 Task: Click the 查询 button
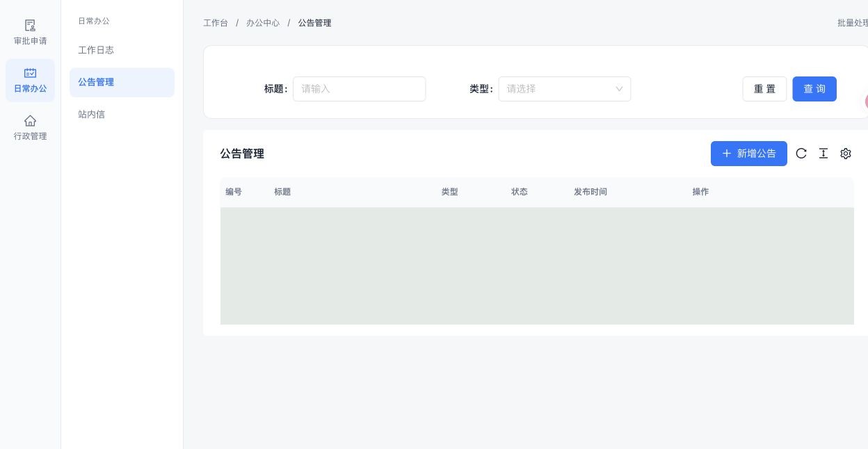tap(814, 89)
